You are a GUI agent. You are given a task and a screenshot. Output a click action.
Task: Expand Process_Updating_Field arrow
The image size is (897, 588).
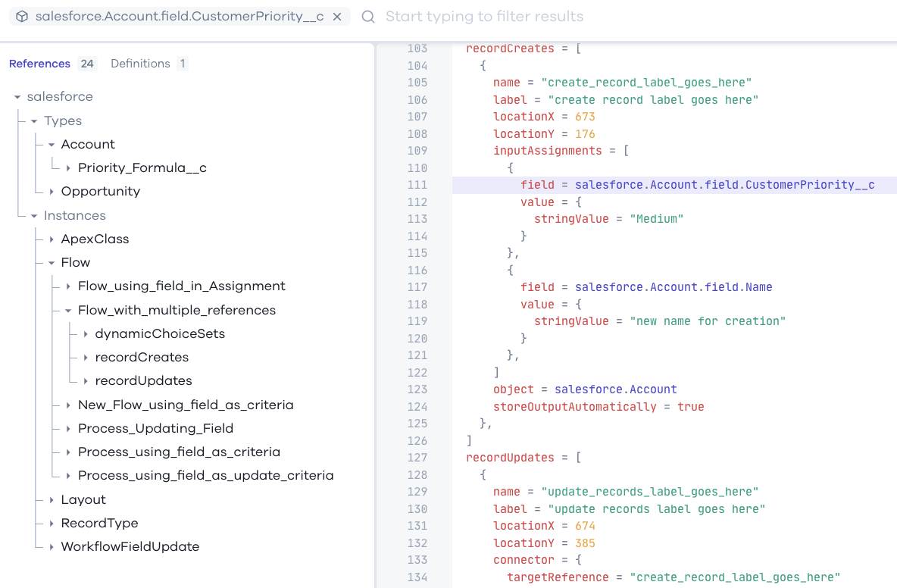69,428
